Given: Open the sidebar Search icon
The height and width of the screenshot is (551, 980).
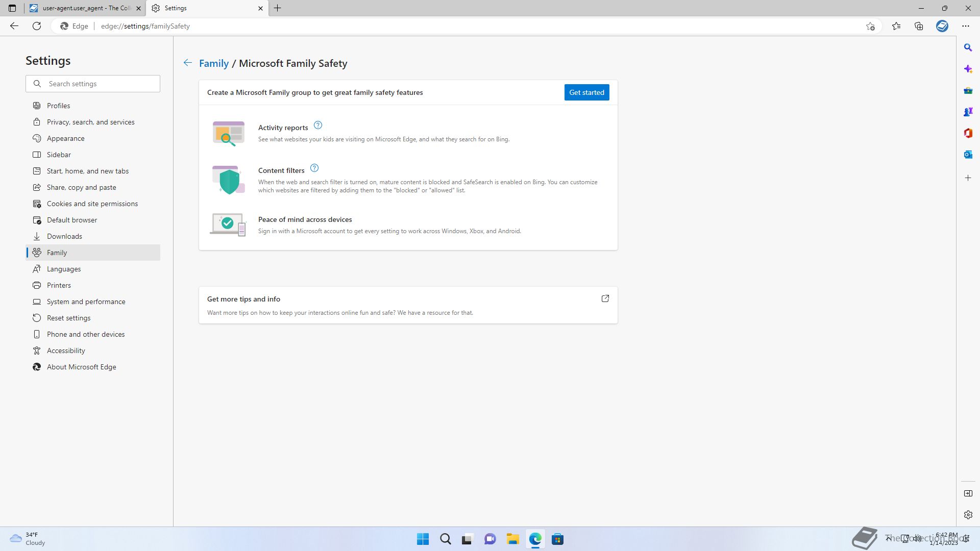Looking at the screenshot, I should (968, 47).
